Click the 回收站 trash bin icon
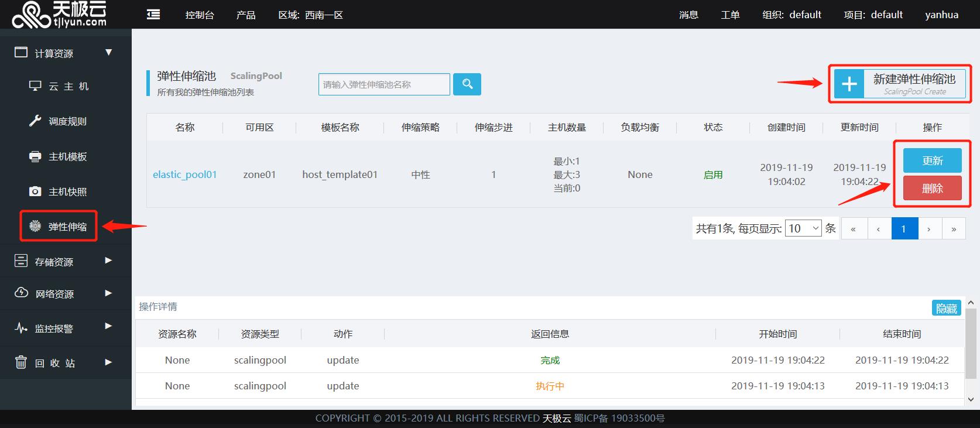 click(21, 362)
